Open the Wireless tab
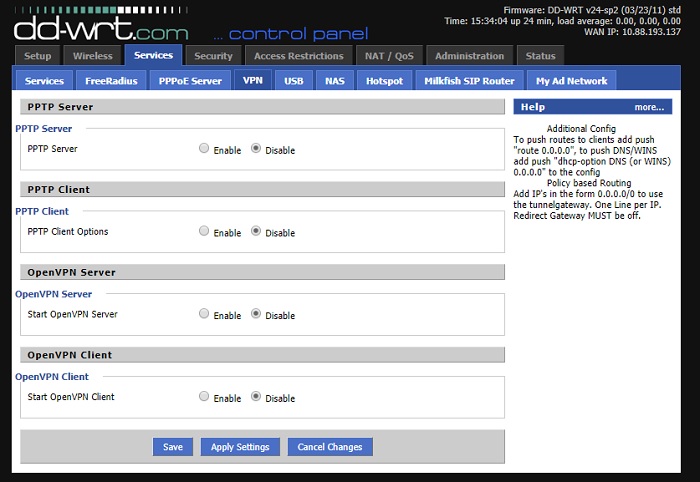 92,56
